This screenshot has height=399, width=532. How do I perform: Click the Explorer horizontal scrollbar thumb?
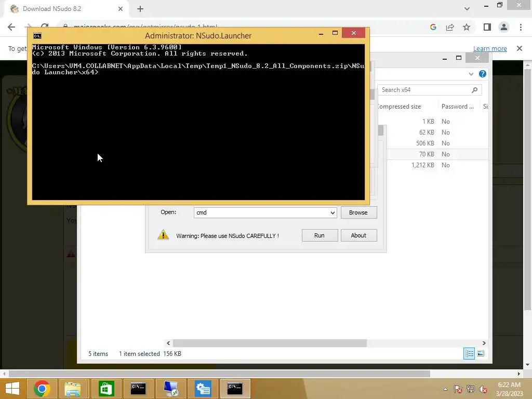(270, 343)
